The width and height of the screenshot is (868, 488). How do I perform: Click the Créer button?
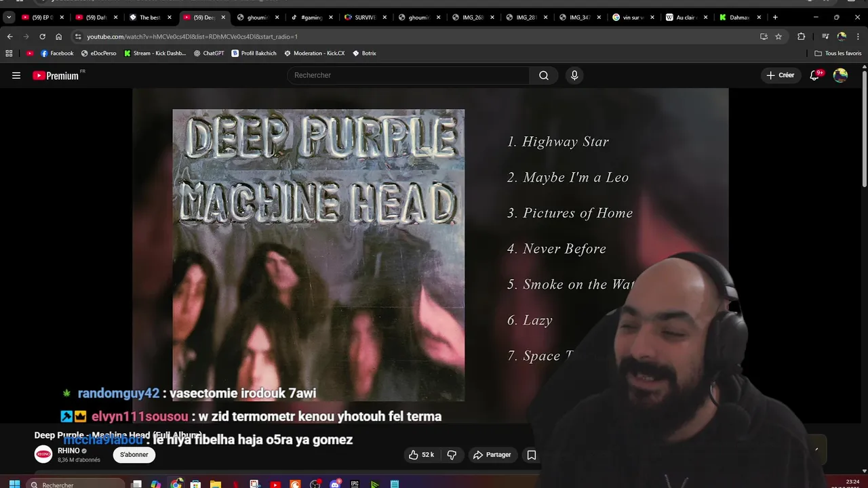781,75
